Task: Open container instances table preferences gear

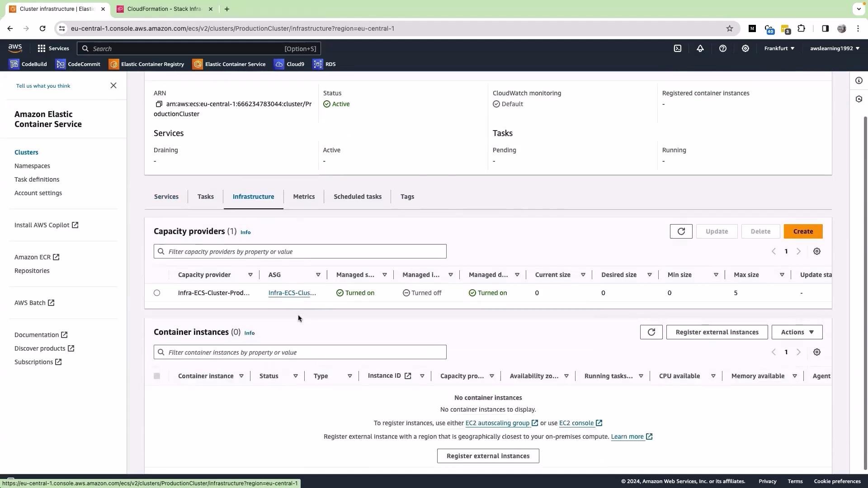Action: [x=816, y=352]
